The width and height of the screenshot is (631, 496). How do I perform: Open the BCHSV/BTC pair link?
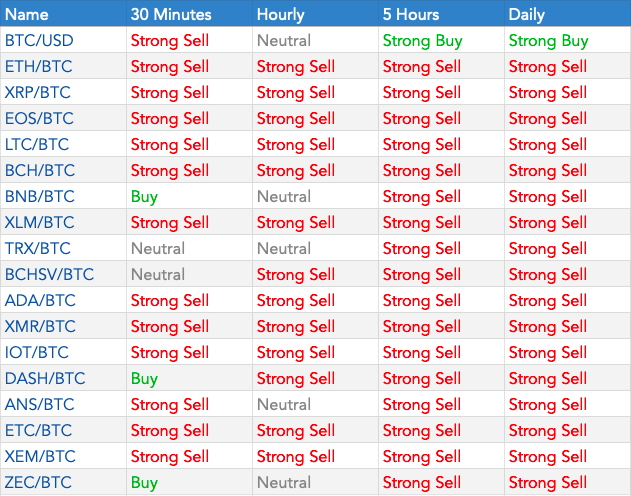[x=49, y=275]
